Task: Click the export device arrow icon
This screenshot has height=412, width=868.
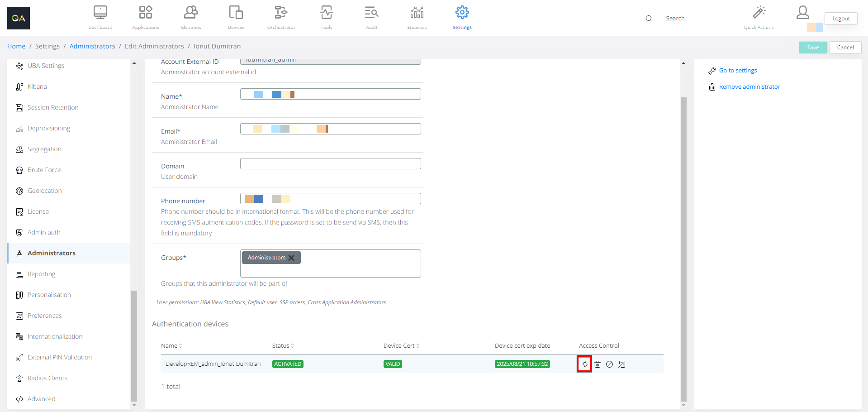Action: pos(622,364)
